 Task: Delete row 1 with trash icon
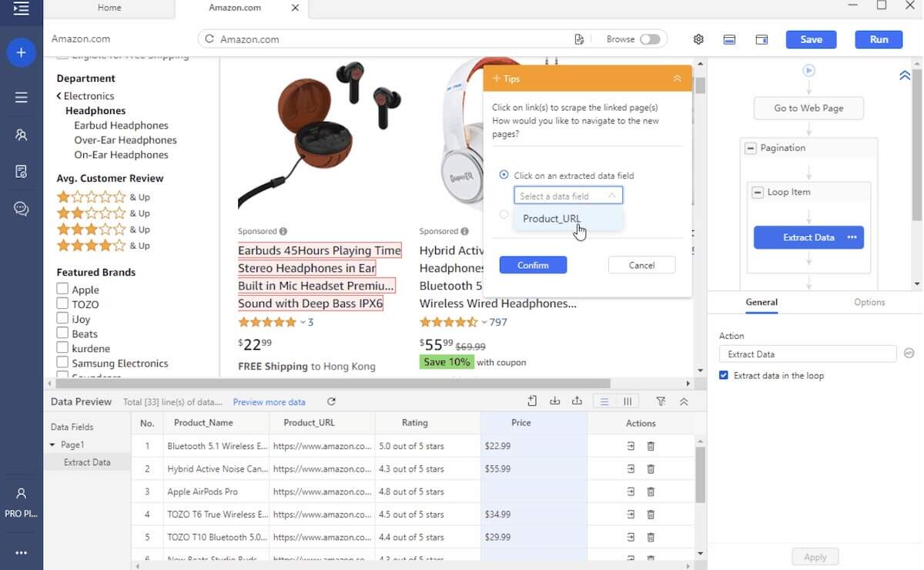pos(651,446)
